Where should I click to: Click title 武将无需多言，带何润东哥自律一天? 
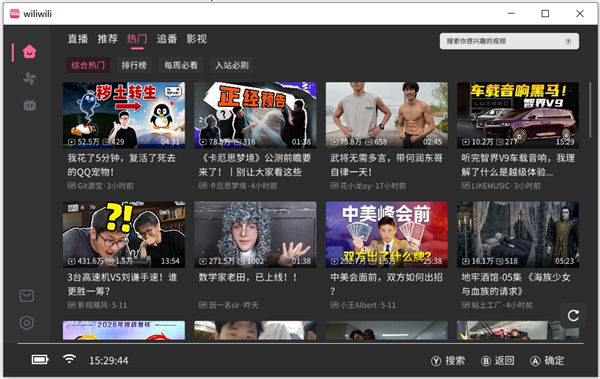click(386, 165)
